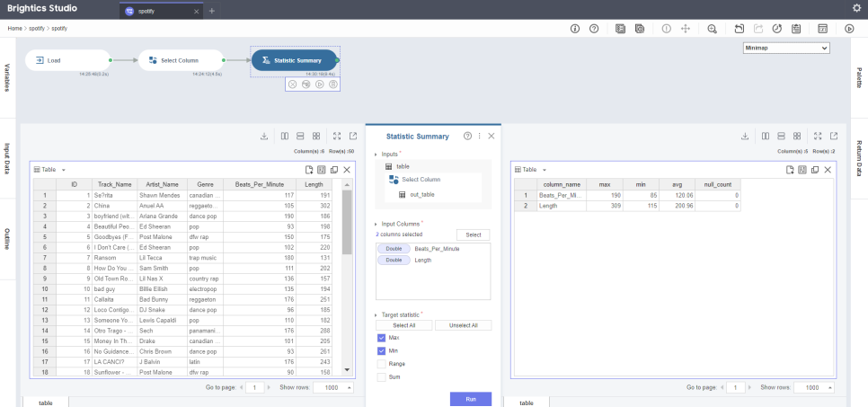Screen dimensions: 868x407
Task: Run the whole model with top-right play icon
Action: coord(849,29)
